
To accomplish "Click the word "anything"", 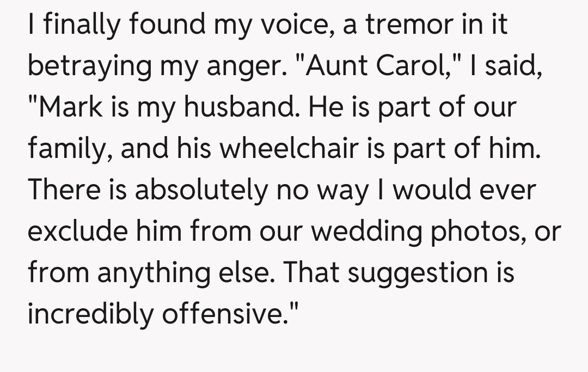I will point(154,273).
